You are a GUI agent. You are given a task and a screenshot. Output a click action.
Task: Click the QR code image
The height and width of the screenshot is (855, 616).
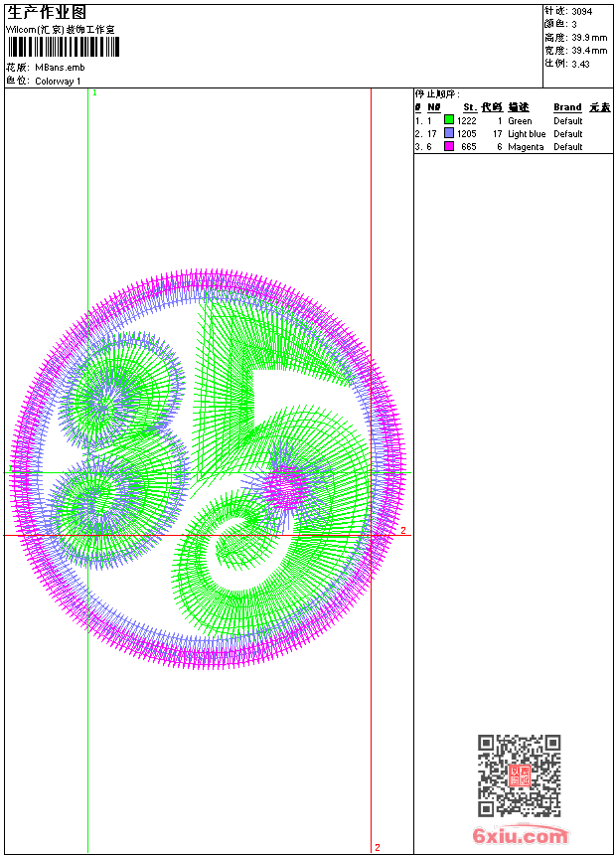519,775
